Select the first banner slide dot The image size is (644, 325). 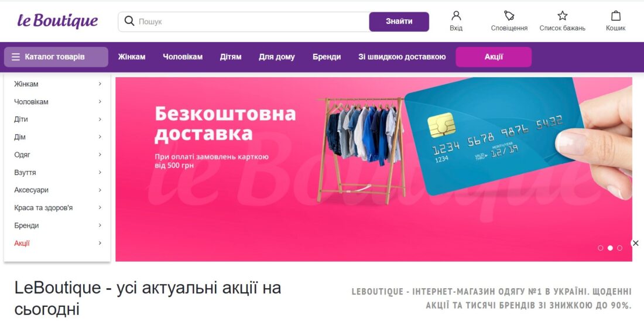tap(601, 248)
